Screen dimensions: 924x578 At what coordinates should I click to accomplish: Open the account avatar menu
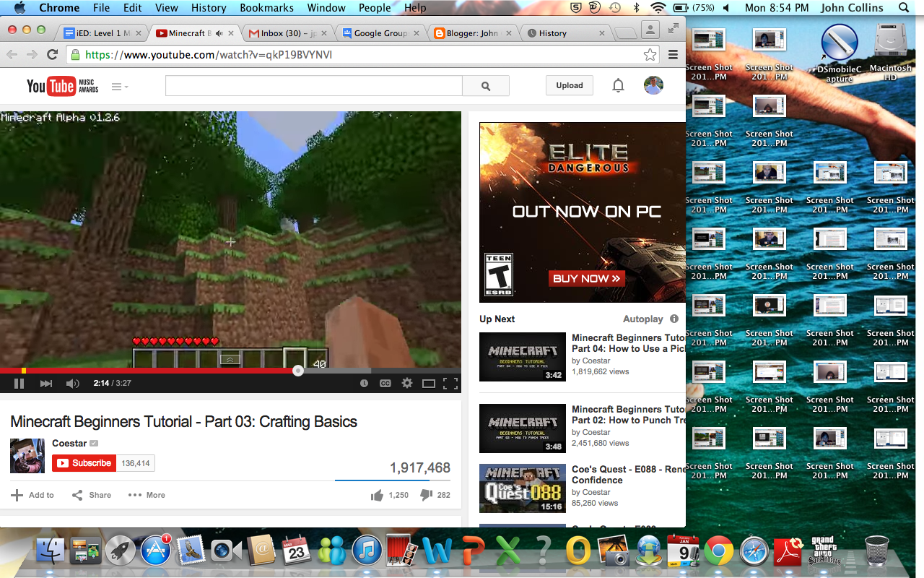pos(653,85)
